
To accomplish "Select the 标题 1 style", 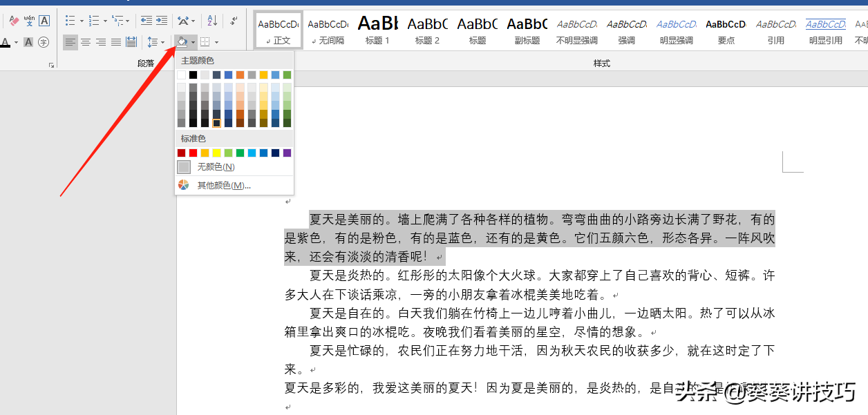I will pos(377,28).
